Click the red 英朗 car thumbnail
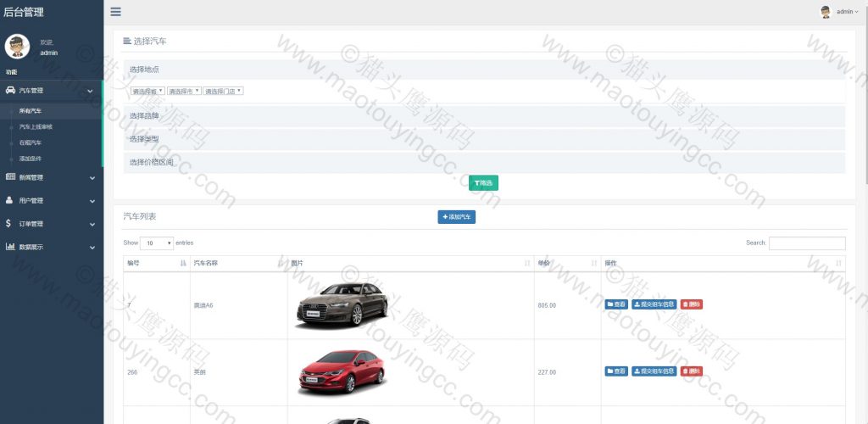868x424 pixels. (342, 372)
